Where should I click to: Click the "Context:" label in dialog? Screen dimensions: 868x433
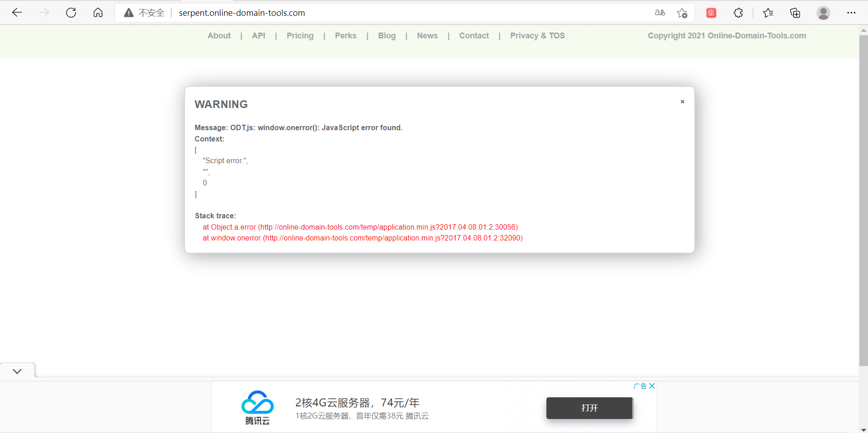click(x=209, y=139)
